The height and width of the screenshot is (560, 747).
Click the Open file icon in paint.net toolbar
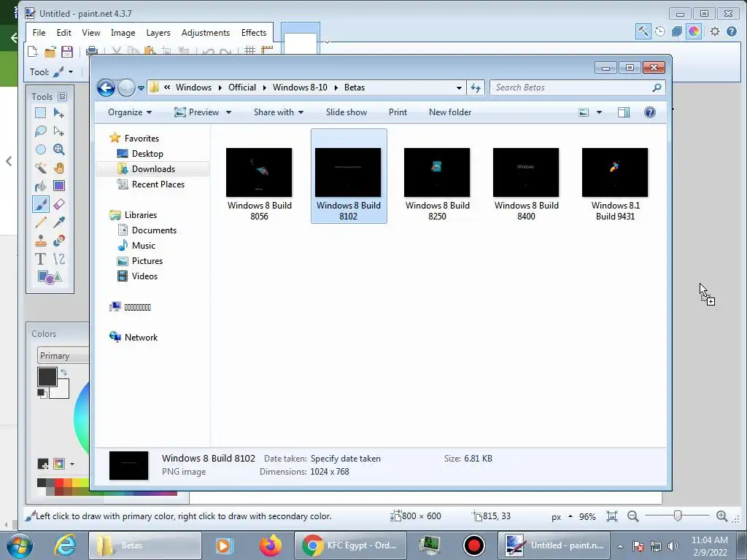[x=50, y=51]
